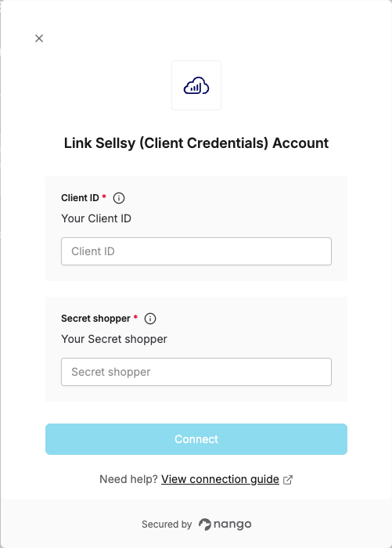Click the 'Your Client ID' description text
Image resolution: width=392 pixels, height=548 pixels.
(x=96, y=218)
